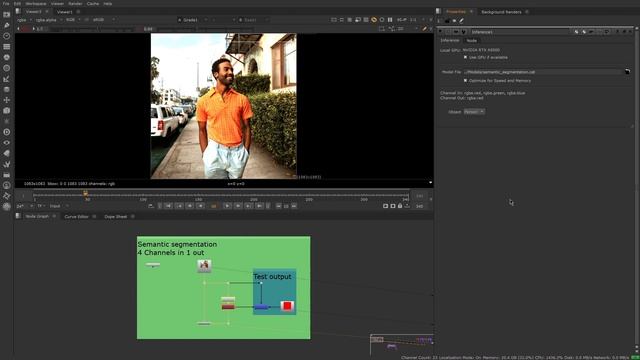
Task: Jump to the first frame button
Action: pos(168,206)
